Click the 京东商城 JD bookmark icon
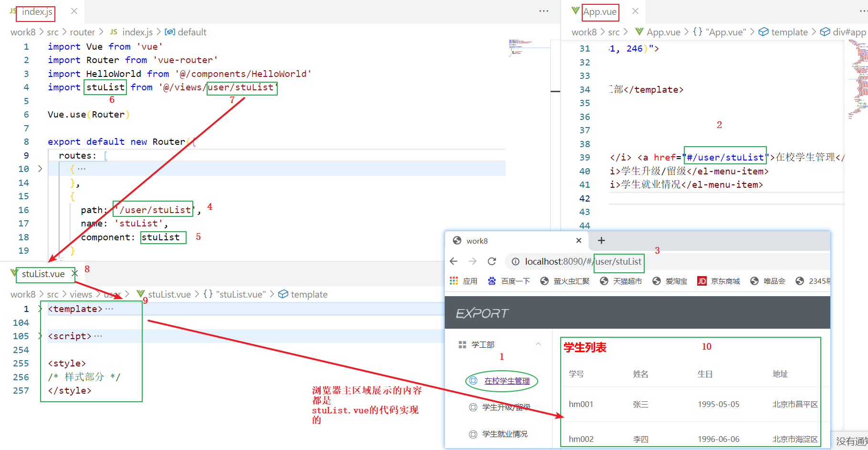This screenshot has width=868, height=450. [x=702, y=281]
